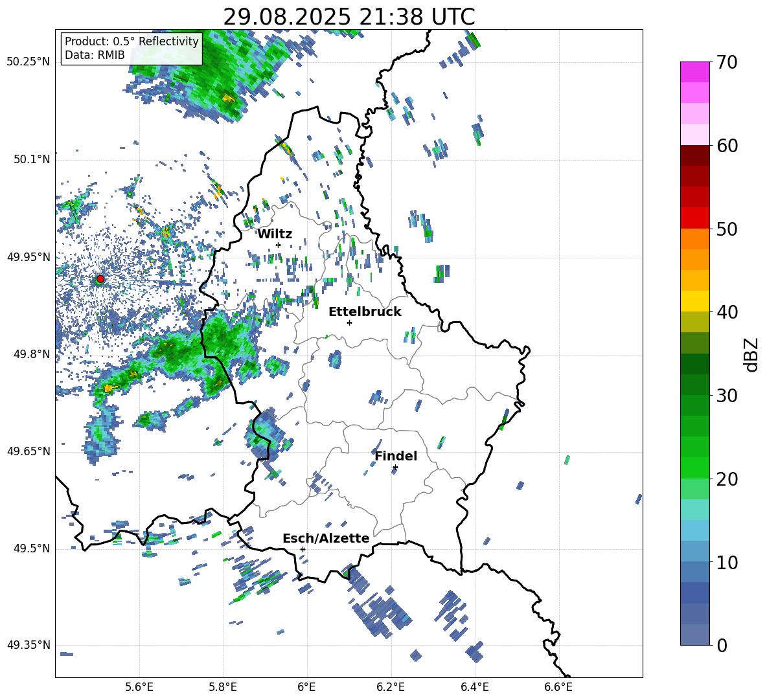Screen dimensions: 767x700
Task: Click the magenta top colorbar swatch
Action: click(x=694, y=72)
